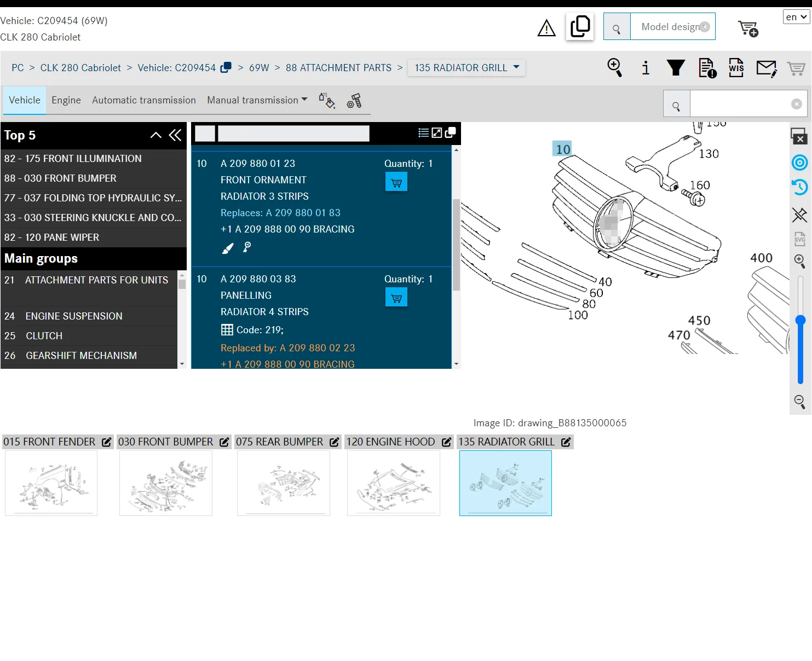Select main group 24 ENGINE SUSPENSION

pyautogui.click(x=89, y=316)
